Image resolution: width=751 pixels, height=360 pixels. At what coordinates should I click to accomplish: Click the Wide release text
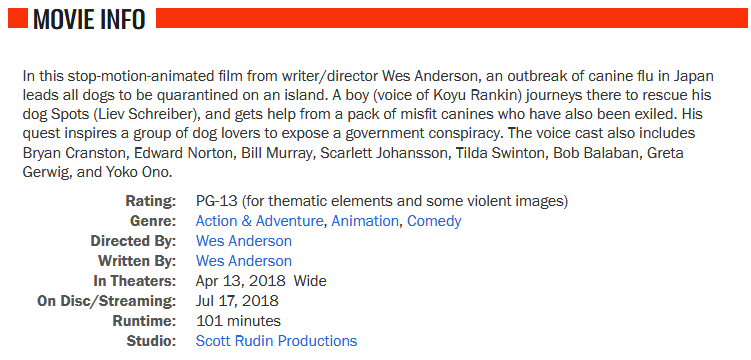[x=310, y=281]
